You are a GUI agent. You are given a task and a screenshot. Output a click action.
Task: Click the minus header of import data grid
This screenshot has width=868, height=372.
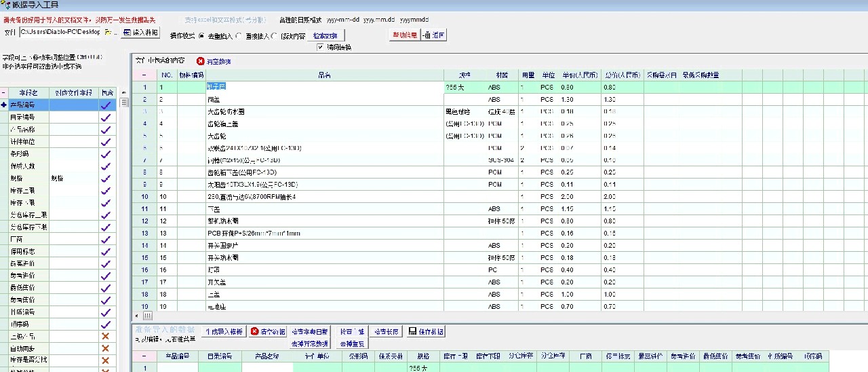click(x=144, y=356)
